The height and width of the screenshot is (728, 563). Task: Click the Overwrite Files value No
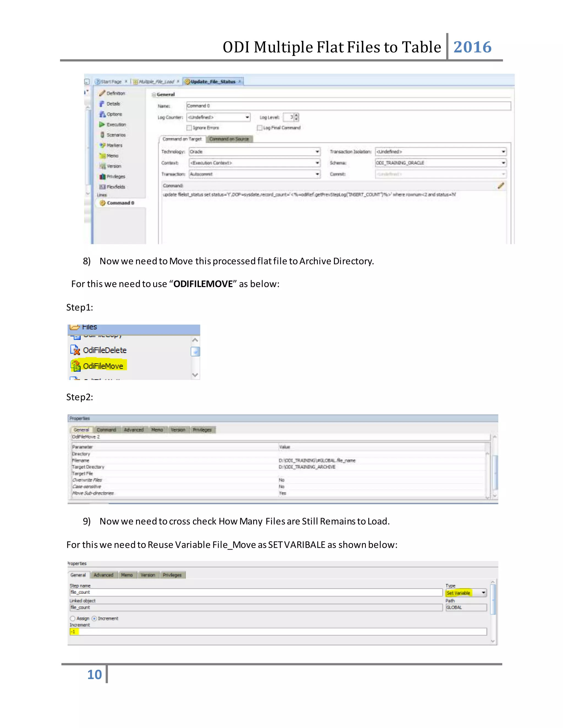click(x=281, y=480)
